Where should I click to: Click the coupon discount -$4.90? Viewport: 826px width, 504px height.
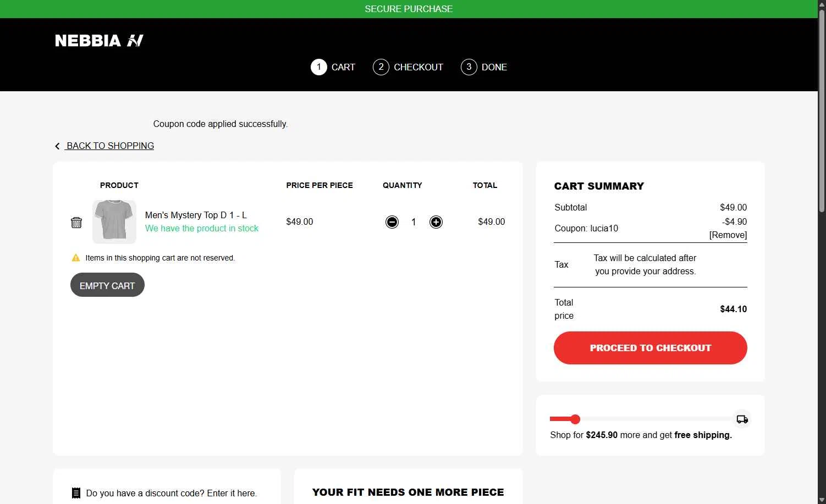pyautogui.click(x=735, y=222)
